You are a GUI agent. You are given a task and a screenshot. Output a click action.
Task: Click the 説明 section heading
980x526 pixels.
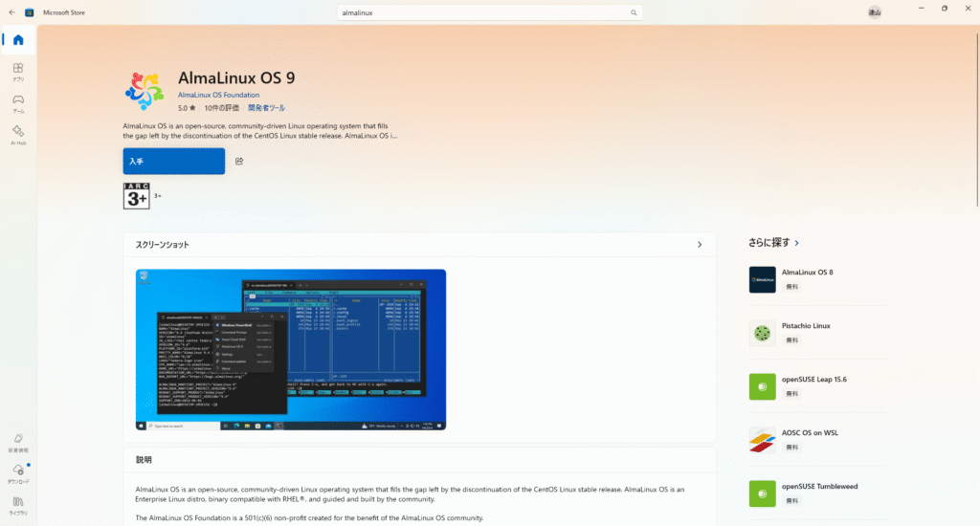(144, 460)
